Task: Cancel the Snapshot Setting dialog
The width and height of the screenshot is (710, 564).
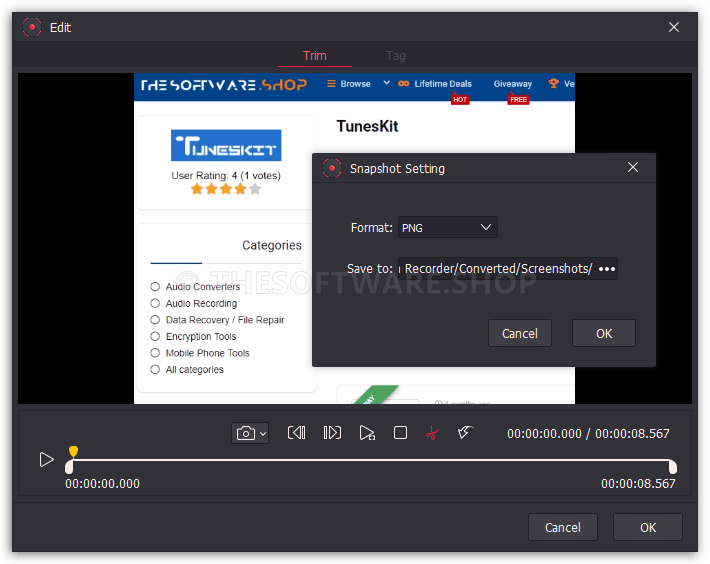Action: (520, 334)
